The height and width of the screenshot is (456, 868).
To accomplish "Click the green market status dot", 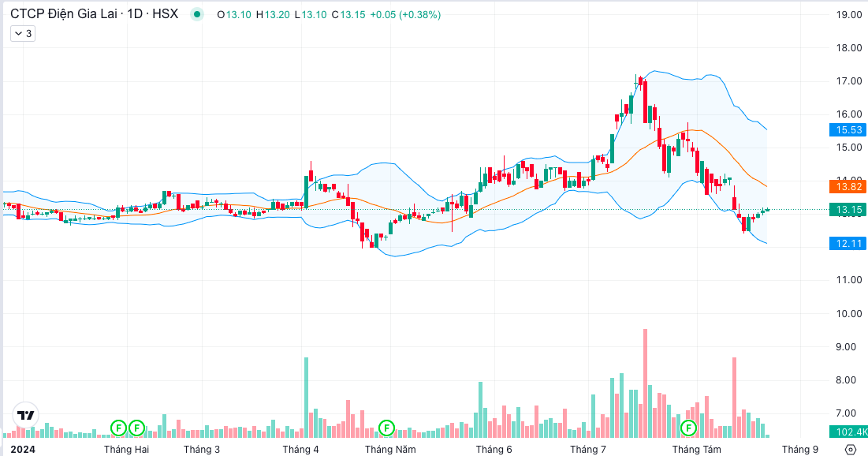I will tap(196, 15).
